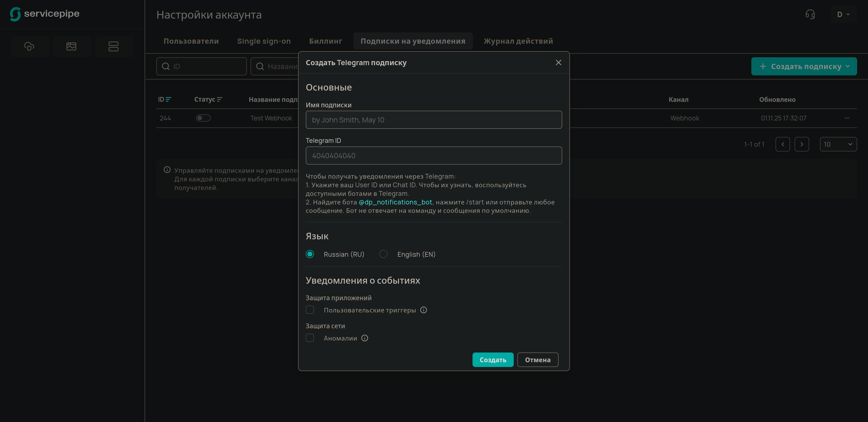Show info tooltip for Пользовательские триггеры

point(424,310)
